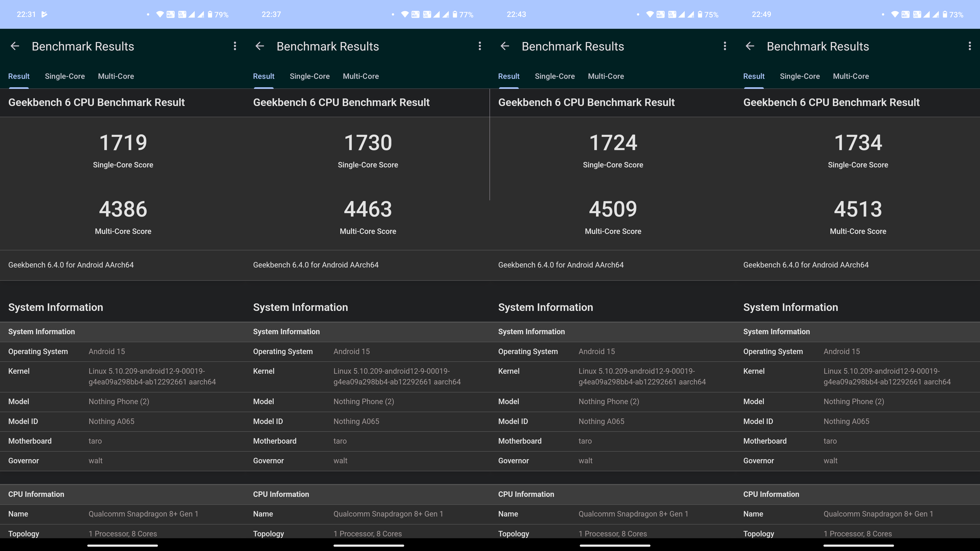Switch to Single-Core tab in first panel

tap(65, 76)
